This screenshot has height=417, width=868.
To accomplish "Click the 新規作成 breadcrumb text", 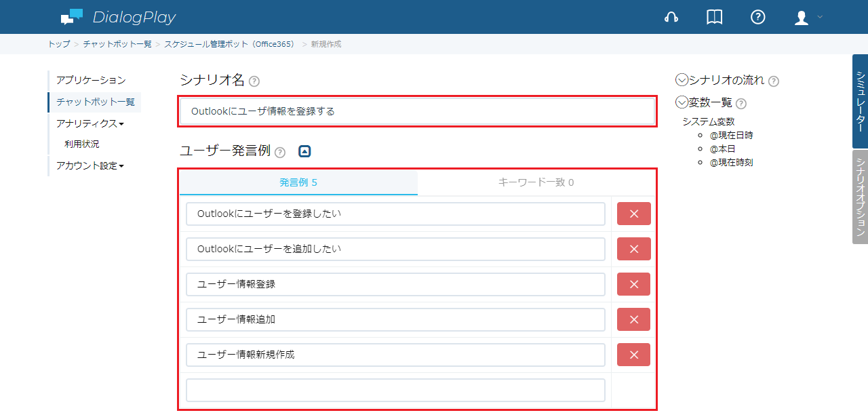I will pos(326,44).
